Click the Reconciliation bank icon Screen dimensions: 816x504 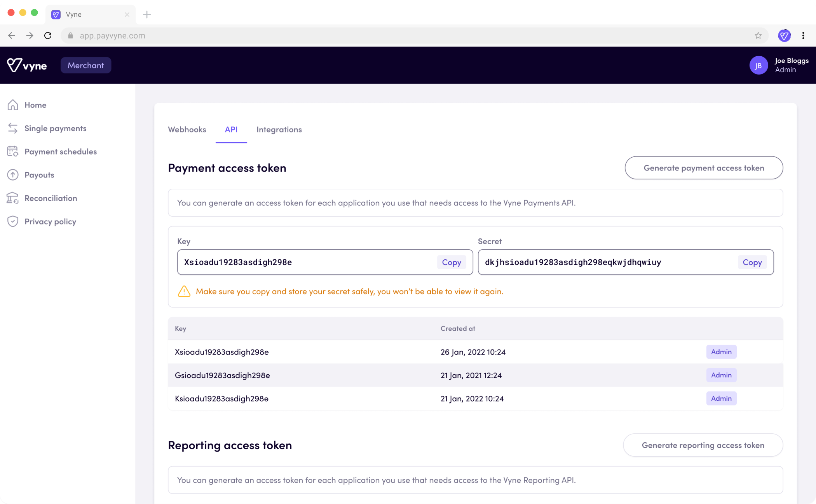click(13, 198)
